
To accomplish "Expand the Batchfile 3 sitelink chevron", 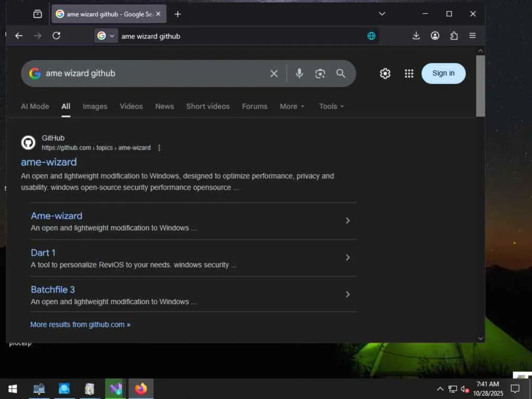I will [x=348, y=294].
